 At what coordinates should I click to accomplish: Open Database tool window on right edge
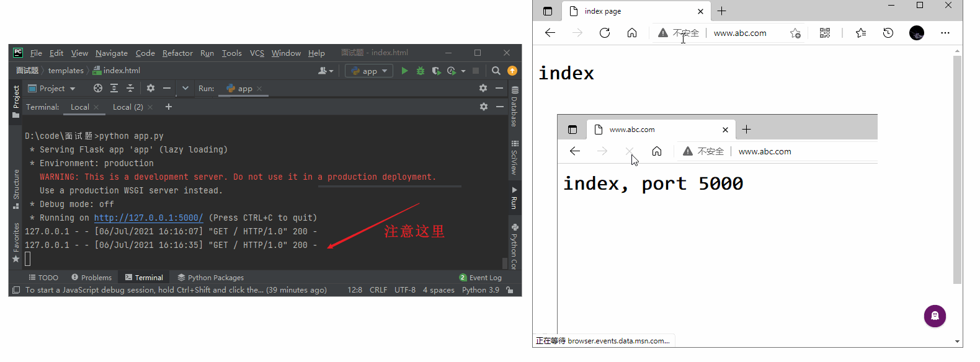(x=514, y=107)
